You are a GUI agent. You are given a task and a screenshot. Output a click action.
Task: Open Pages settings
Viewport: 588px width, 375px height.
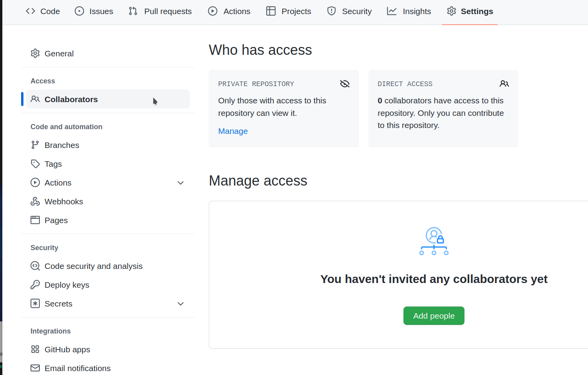click(108, 220)
